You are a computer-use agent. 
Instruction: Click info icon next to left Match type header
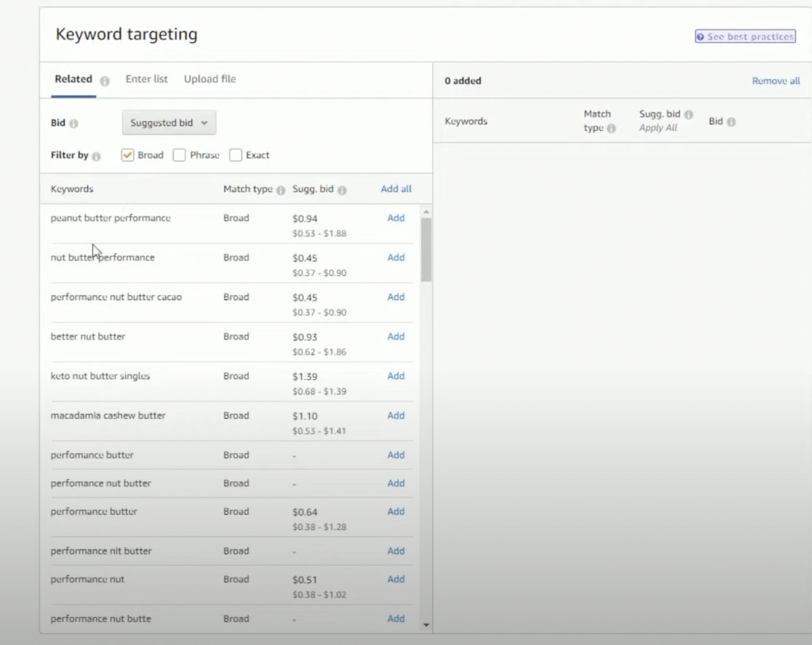pos(281,190)
